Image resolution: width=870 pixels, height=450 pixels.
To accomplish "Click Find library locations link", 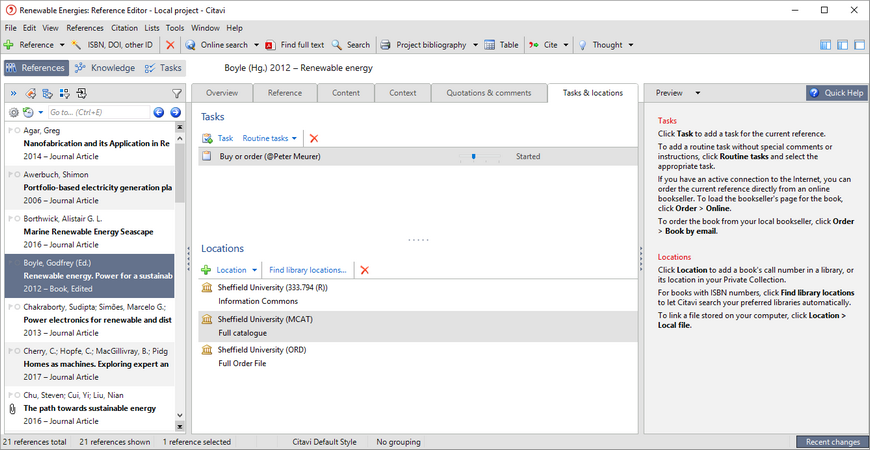I will click(x=308, y=270).
